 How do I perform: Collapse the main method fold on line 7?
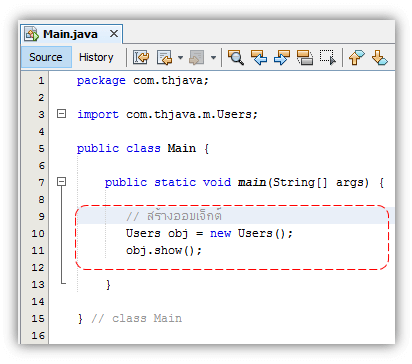(61, 182)
